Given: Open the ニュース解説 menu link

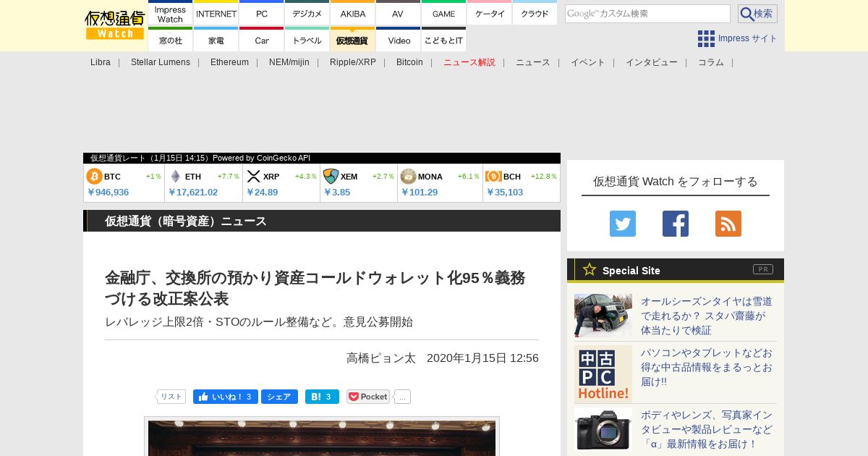Looking at the screenshot, I should tap(469, 62).
